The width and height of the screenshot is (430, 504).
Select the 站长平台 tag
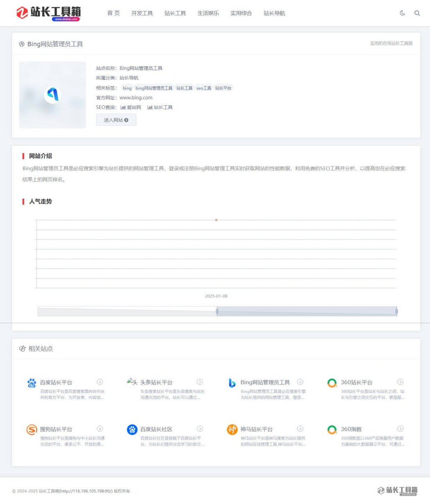point(223,88)
